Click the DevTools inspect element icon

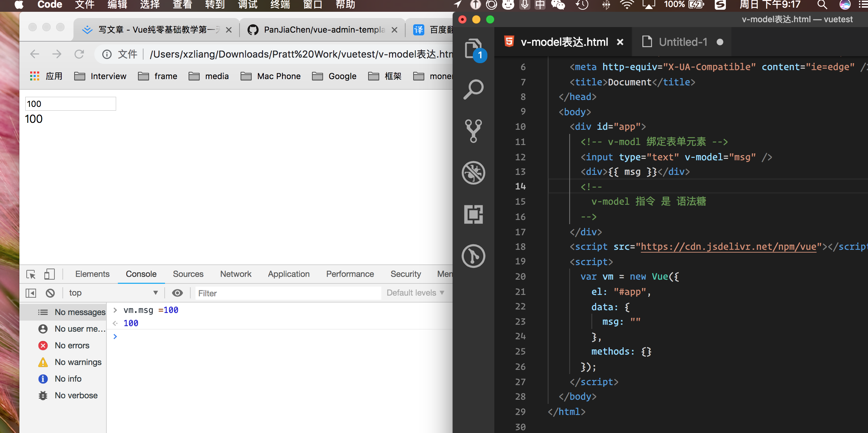[x=31, y=274]
